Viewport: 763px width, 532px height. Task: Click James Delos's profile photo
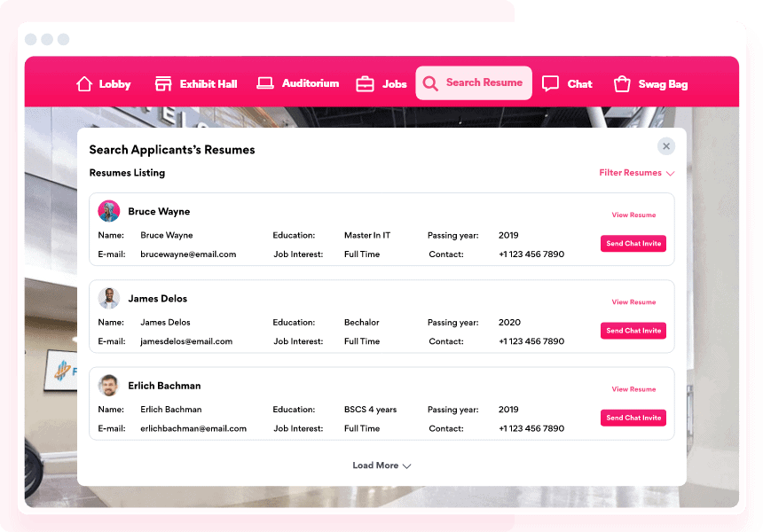point(109,298)
